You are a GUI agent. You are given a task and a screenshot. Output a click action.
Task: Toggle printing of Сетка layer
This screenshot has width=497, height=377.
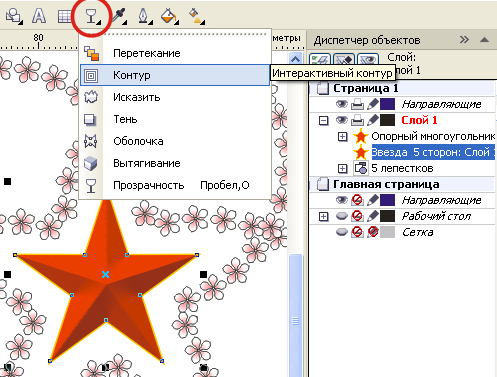click(x=357, y=232)
